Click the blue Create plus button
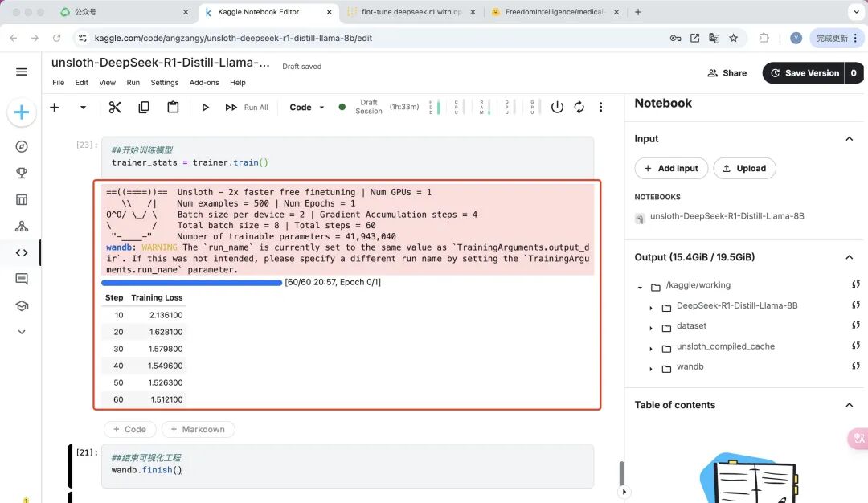Image resolution: width=868 pixels, height=503 pixels. click(x=22, y=112)
